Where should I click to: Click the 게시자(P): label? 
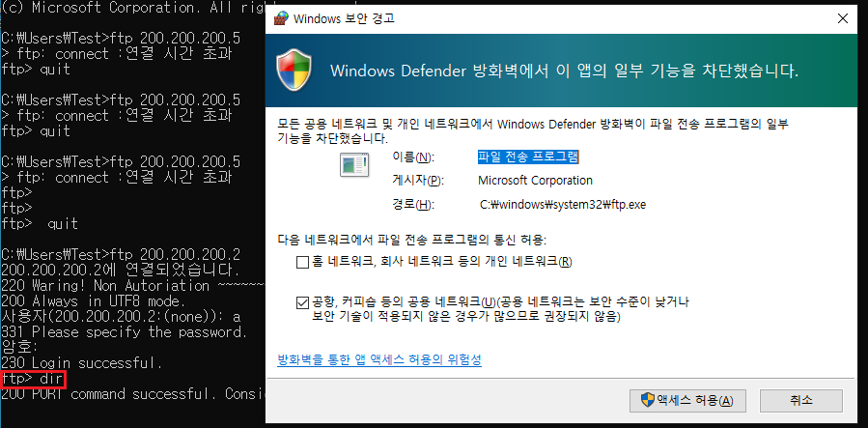[x=418, y=181]
